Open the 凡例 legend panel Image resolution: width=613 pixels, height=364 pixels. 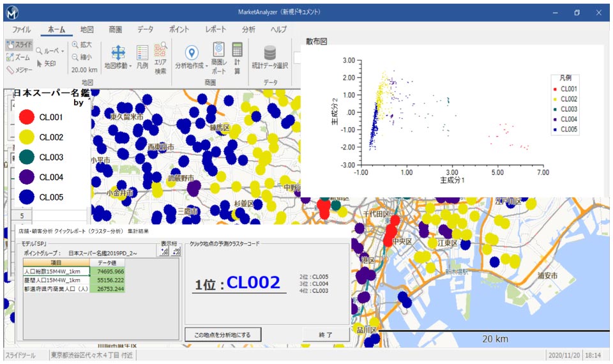point(142,57)
